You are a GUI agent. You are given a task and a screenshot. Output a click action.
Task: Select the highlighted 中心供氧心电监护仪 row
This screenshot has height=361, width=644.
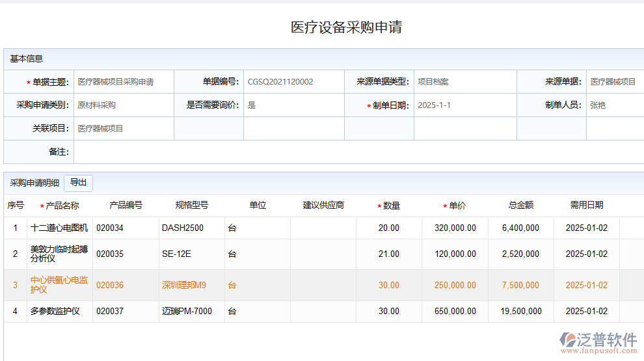59,285
